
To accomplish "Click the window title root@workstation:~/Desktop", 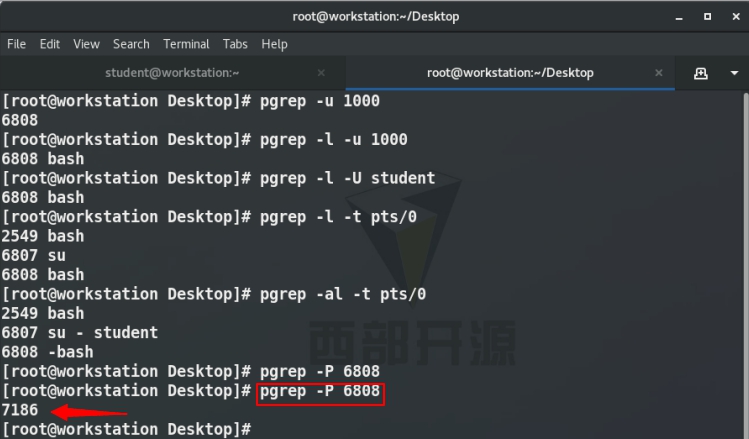I will pyautogui.click(x=375, y=17).
